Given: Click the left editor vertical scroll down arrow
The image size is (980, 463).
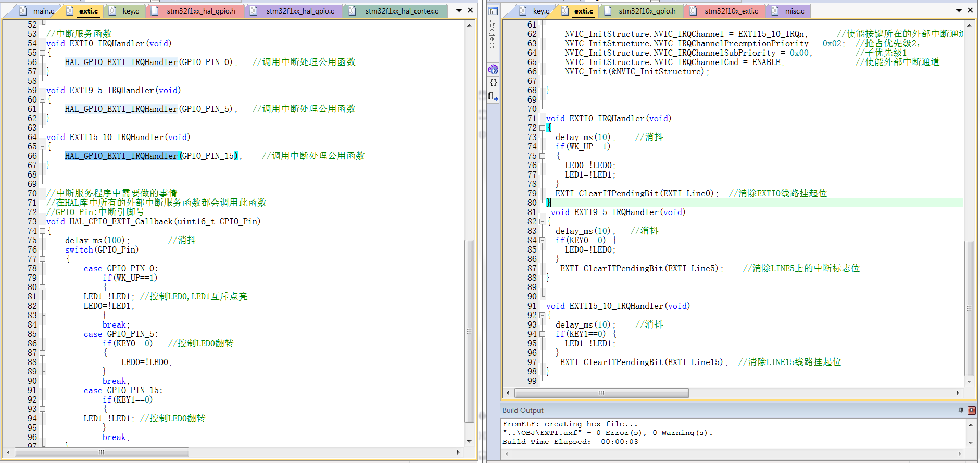Looking at the screenshot, I should pyautogui.click(x=469, y=441).
